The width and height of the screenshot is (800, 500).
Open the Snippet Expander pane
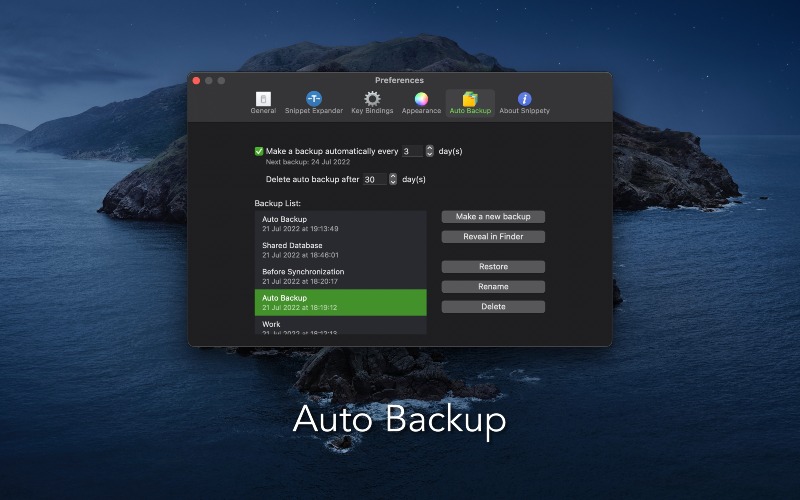(314, 103)
